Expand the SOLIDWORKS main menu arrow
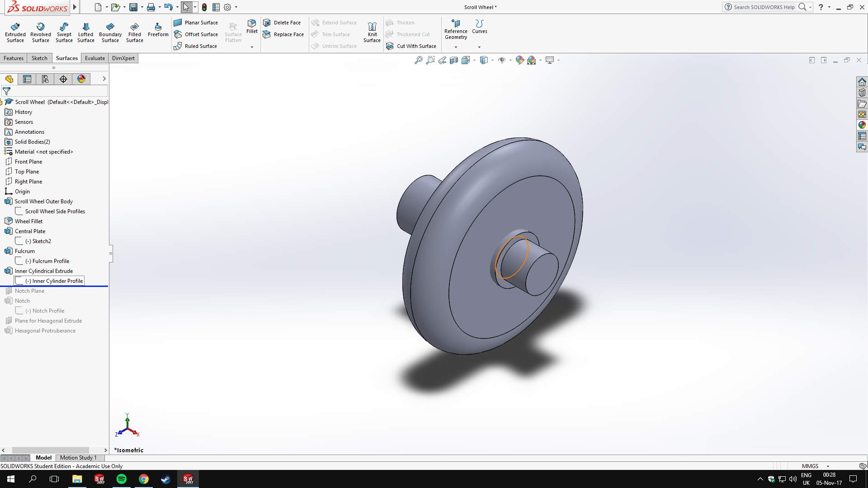868x488 pixels. (75, 7)
